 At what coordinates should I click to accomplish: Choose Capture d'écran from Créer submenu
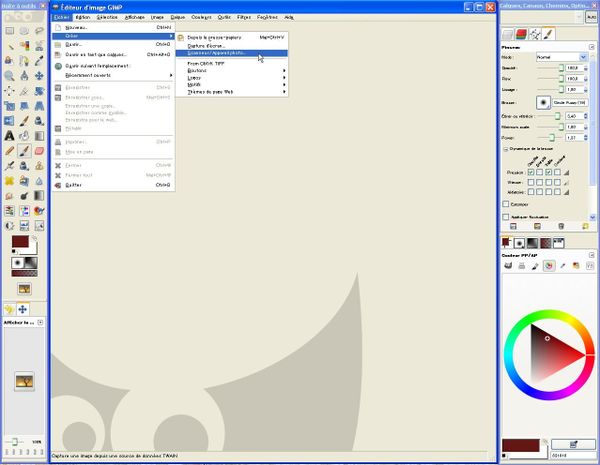[x=232, y=46]
